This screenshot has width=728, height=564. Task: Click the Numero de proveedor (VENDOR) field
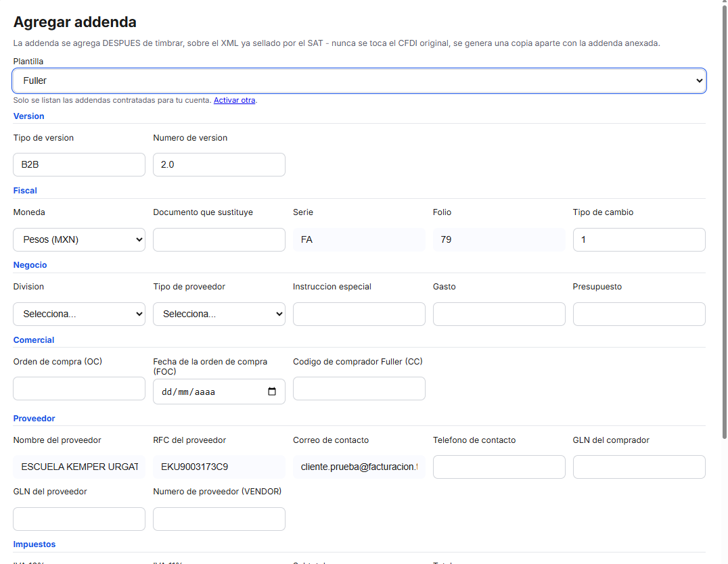coord(219,519)
